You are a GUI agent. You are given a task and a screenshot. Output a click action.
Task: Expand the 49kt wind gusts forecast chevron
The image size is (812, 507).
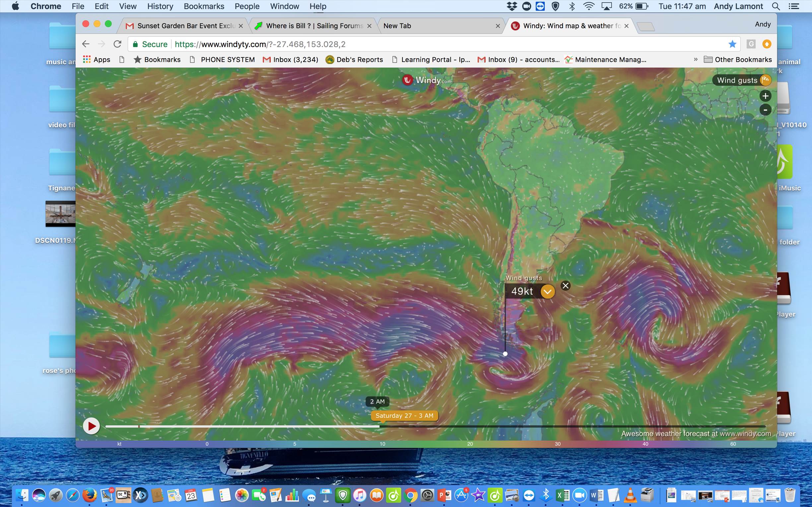pyautogui.click(x=547, y=291)
